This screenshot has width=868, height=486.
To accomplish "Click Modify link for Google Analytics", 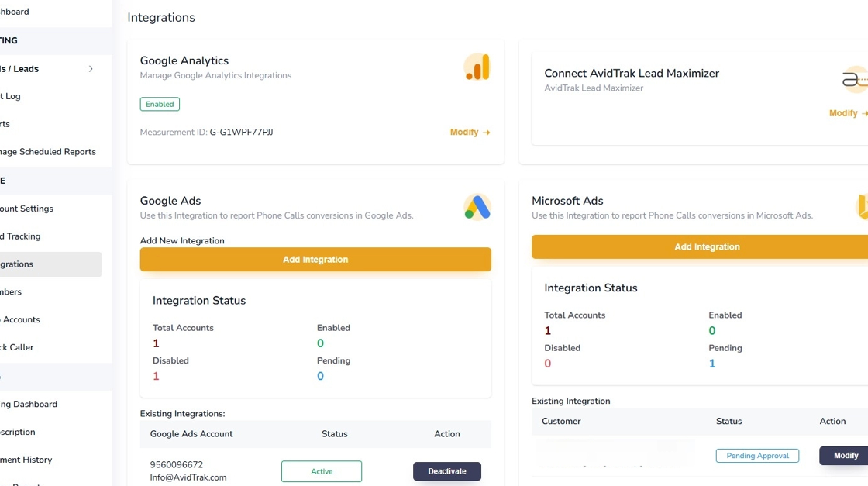I will 470,133.
